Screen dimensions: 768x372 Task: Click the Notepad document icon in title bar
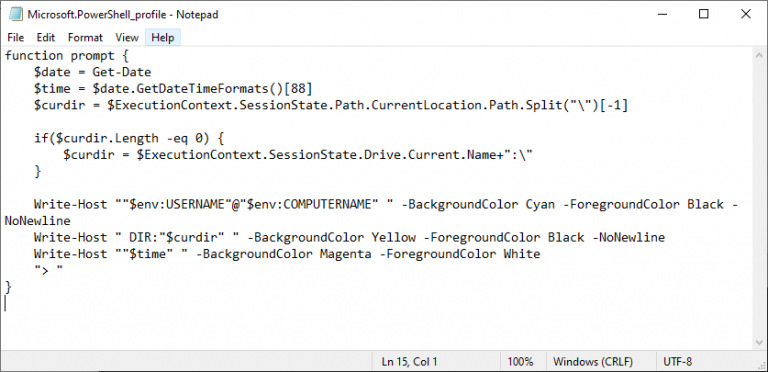(x=16, y=14)
